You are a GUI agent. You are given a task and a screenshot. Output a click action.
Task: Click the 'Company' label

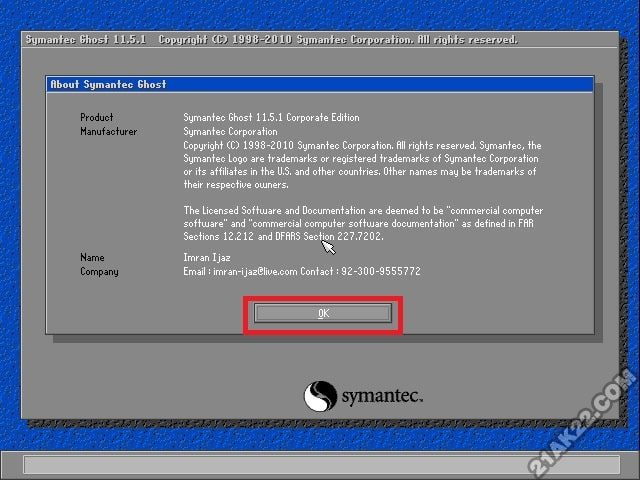[99, 272]
